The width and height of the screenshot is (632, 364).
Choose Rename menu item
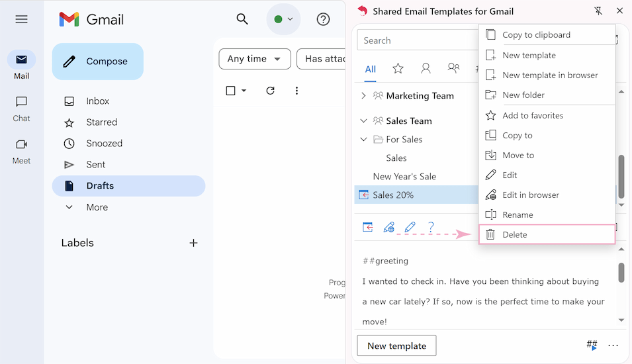pos(547,215)
